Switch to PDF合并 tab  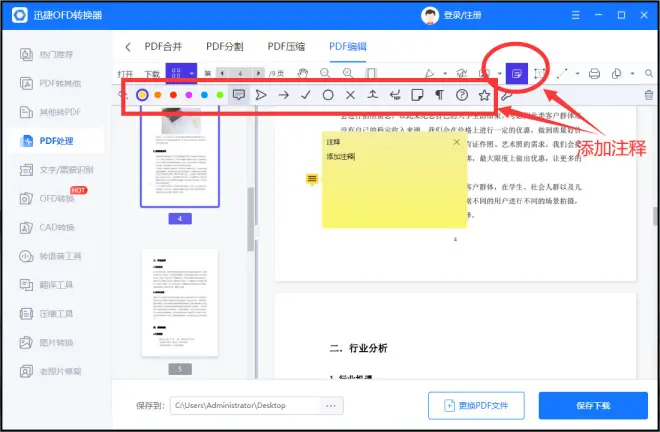point(163,46)
